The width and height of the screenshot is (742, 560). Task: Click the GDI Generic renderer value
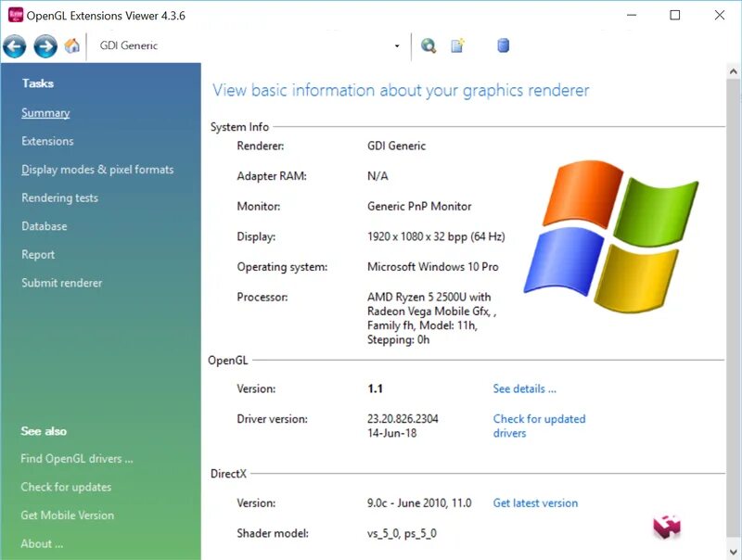coord(396,146)
